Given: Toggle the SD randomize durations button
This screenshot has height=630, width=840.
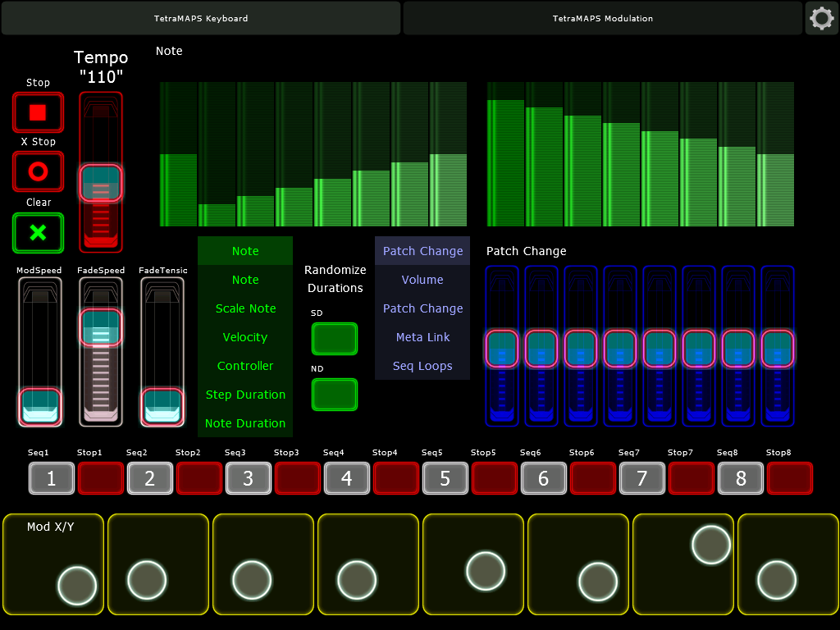Looking at the screenshot, I should [335, 339].
